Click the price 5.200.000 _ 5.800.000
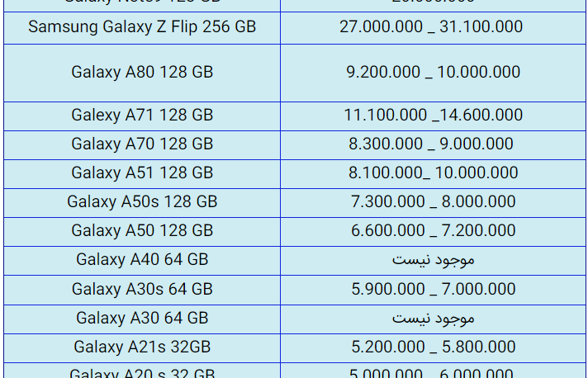The height and width of the screenshot is (378, 588). tap(433, 347)
